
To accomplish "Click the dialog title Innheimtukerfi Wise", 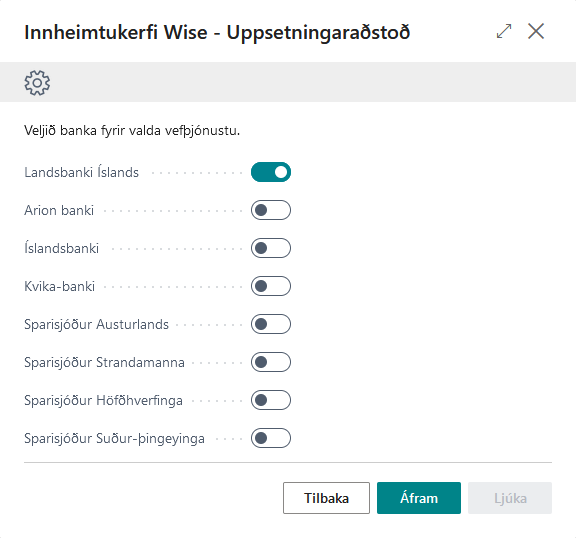I will tap(116, 32).
